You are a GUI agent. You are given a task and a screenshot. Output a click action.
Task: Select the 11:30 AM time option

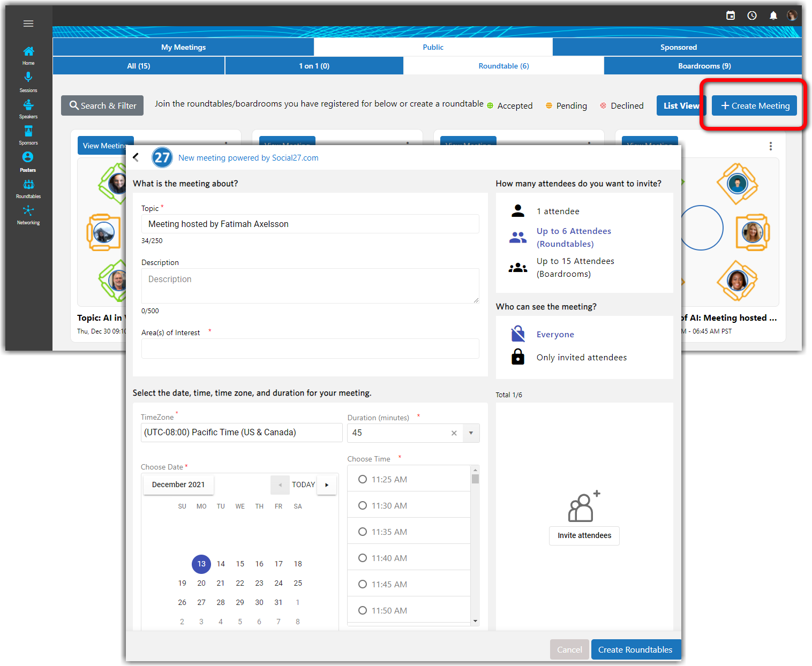(x=363, y=505)
